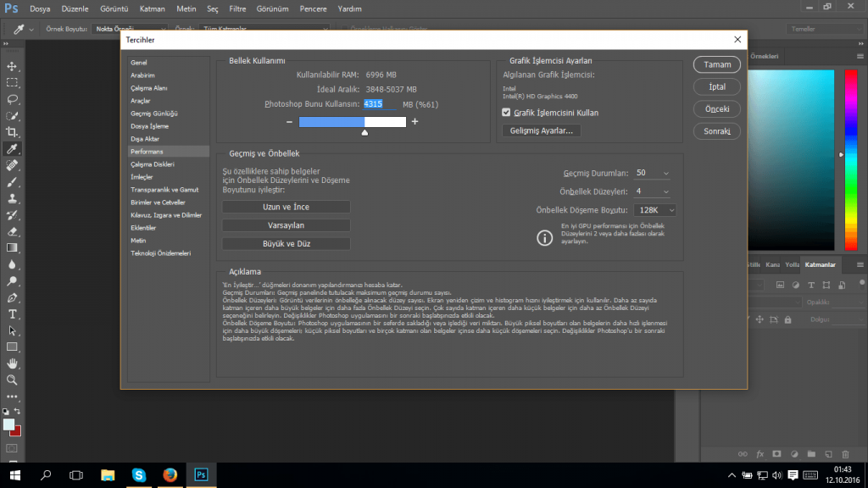Switch to the Kanallar tab
The height and width of the screenshot is (488, 868).
774,263
